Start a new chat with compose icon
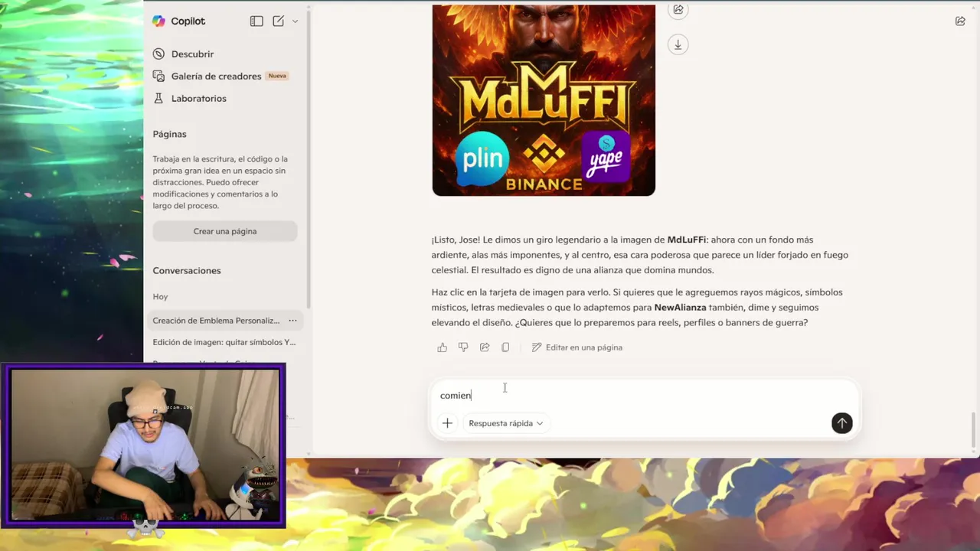 (x=278, y=21)
